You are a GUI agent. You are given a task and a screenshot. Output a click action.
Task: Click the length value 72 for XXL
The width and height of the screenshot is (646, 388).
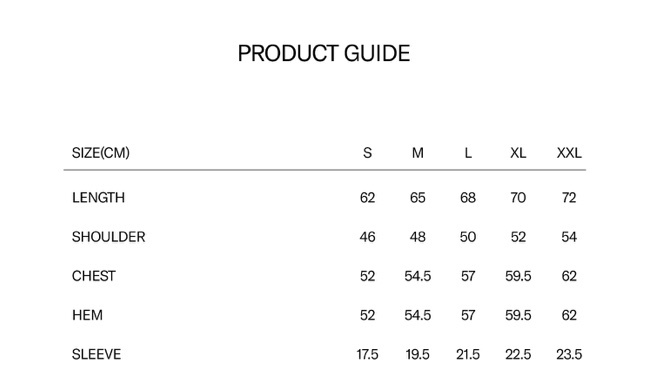tap(569, 198)
